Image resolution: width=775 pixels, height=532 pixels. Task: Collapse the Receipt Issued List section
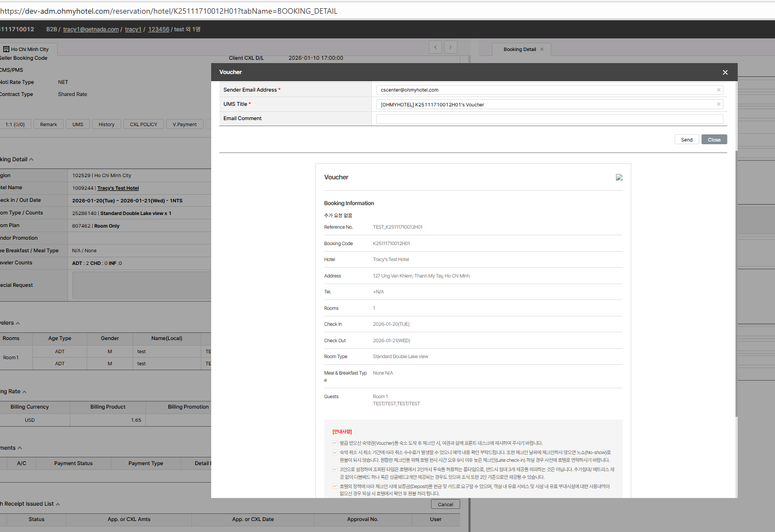58,504
